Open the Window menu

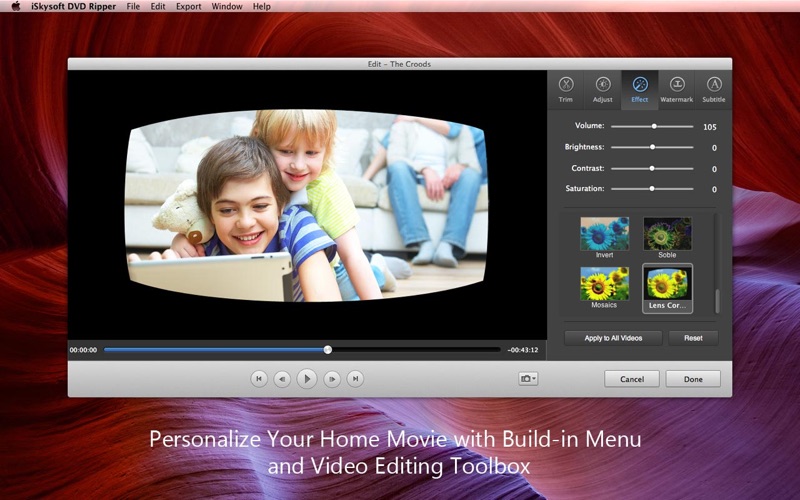227,6
